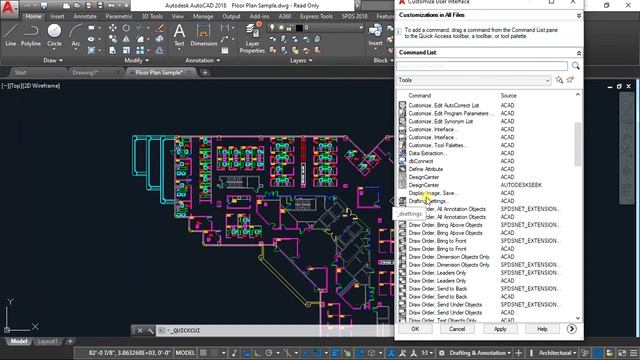Click the create new command star icon
640x360 pixels.
pos(570,80)
